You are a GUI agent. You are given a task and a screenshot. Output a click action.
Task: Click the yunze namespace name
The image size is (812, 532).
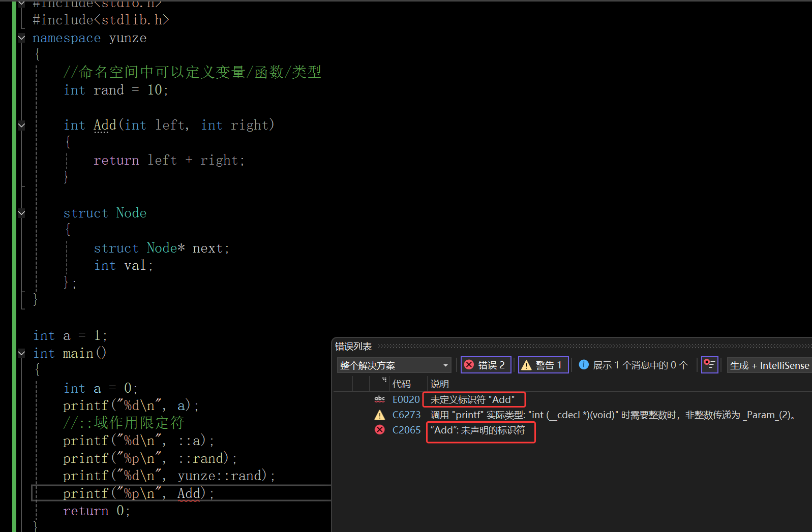coord(128,38)
